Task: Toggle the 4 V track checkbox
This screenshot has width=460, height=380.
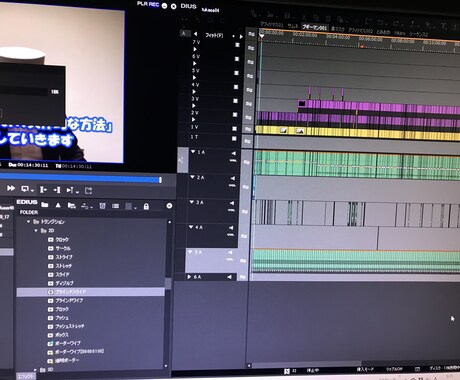Action: coord(236,87)
